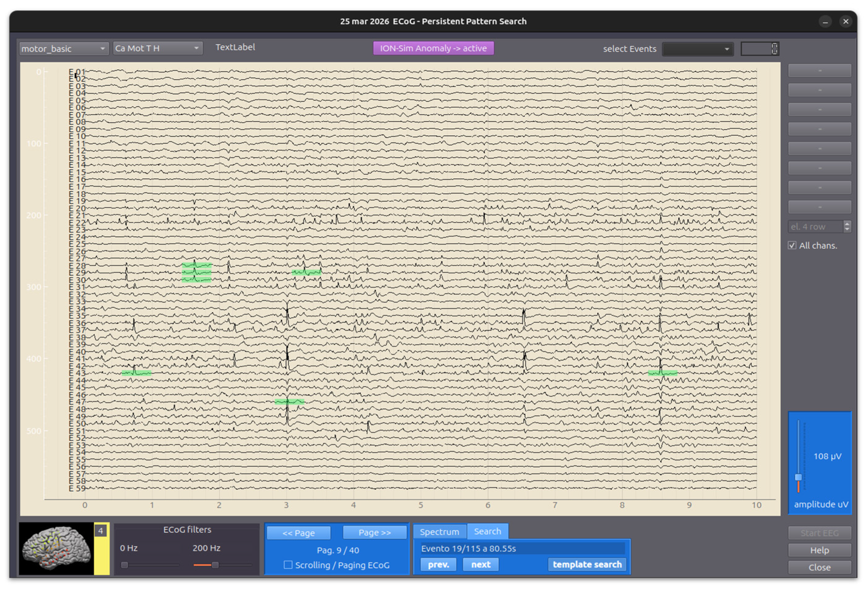Click the brain model thumbnail
The height and width of the screenshot is (589, 868).
(56, 548)
